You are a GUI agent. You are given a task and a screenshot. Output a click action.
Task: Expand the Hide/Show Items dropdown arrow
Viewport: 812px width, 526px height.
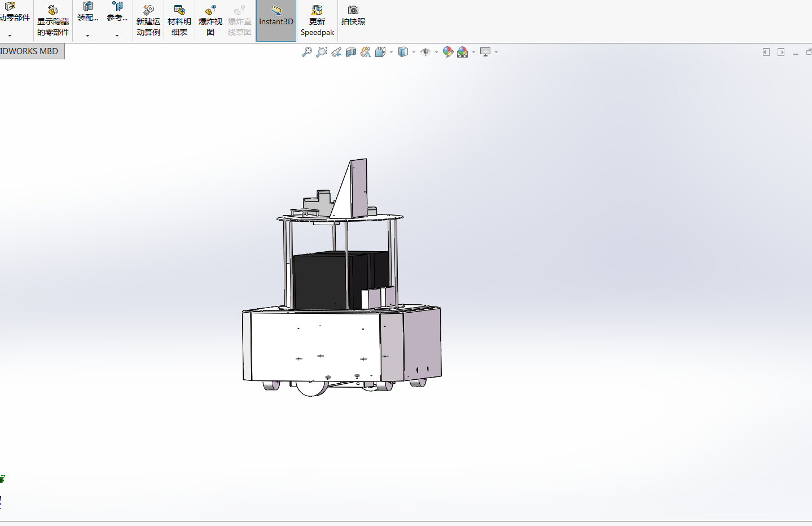click(436, 52)
